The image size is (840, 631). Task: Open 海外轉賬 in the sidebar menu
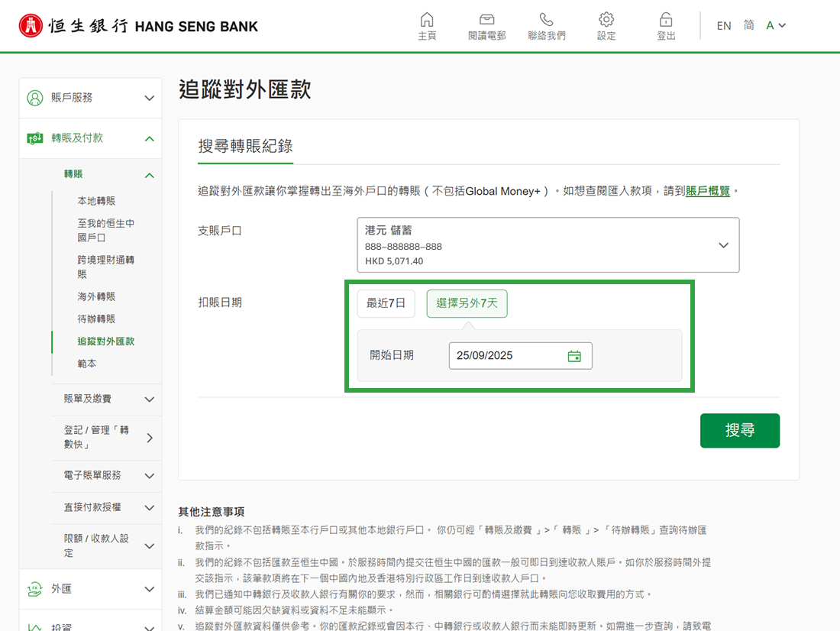click(96, 296)
